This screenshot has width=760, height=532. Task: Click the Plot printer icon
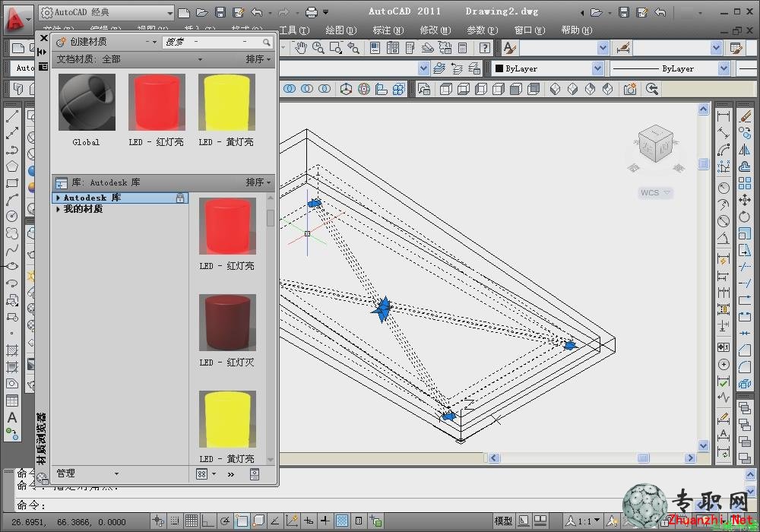(x=312, y=12)
